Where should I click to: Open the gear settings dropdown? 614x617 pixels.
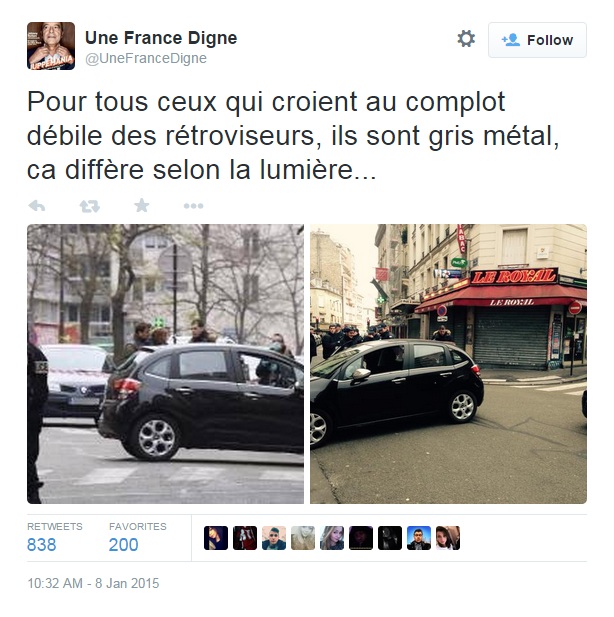pyautogui.click(x=466, y=39)
